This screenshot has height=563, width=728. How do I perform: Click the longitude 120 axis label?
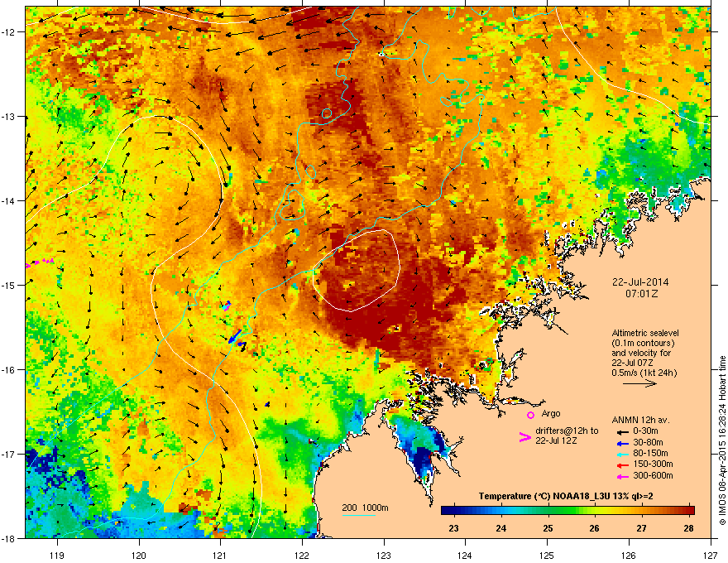click(139, 555)
